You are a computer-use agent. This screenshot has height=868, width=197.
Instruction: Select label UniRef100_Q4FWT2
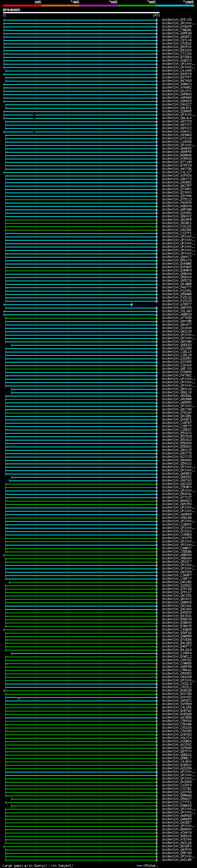click(177, 701)
